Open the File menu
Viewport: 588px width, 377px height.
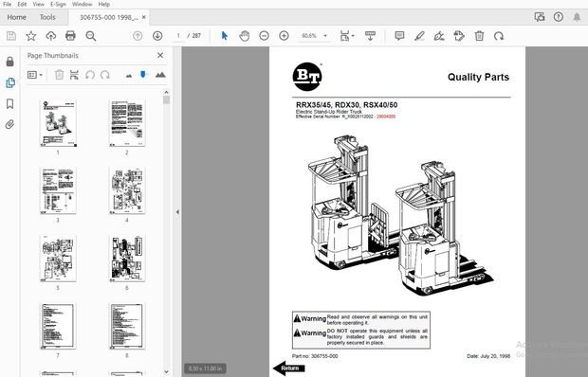(7, 4)
